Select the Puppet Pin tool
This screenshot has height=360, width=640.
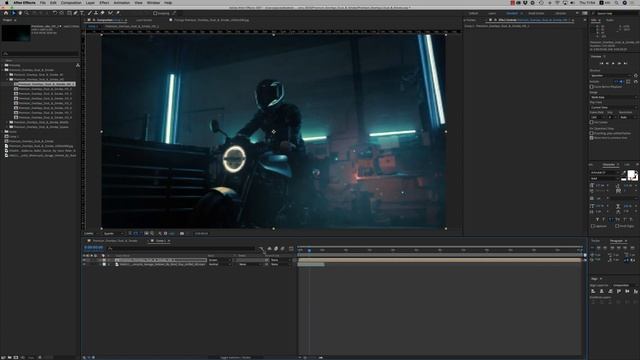tap(118, 13)
